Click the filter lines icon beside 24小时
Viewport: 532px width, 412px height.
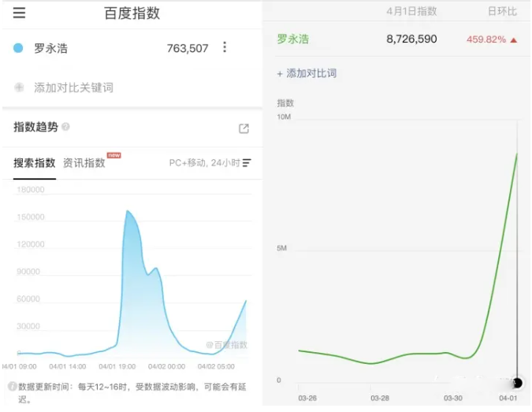tap(247, 163)
